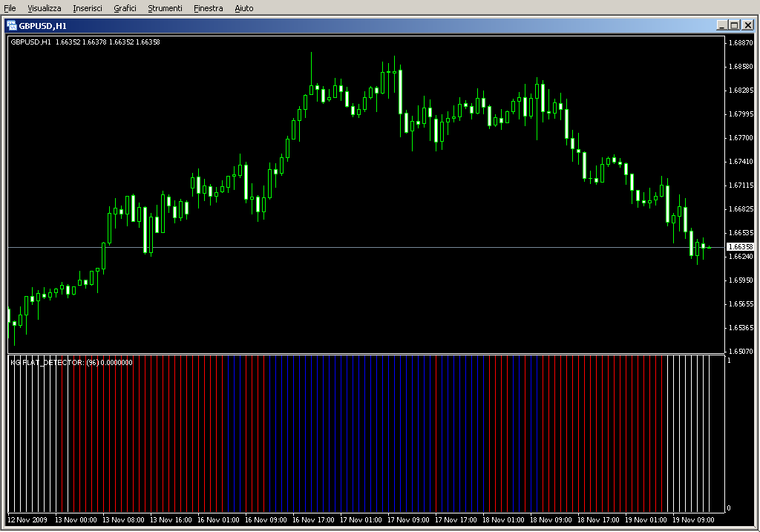Image resolution: width=760 pixels, height=532 pixels.
Task: Open the Inserisci menu
Action: click(x=88, y=8)
